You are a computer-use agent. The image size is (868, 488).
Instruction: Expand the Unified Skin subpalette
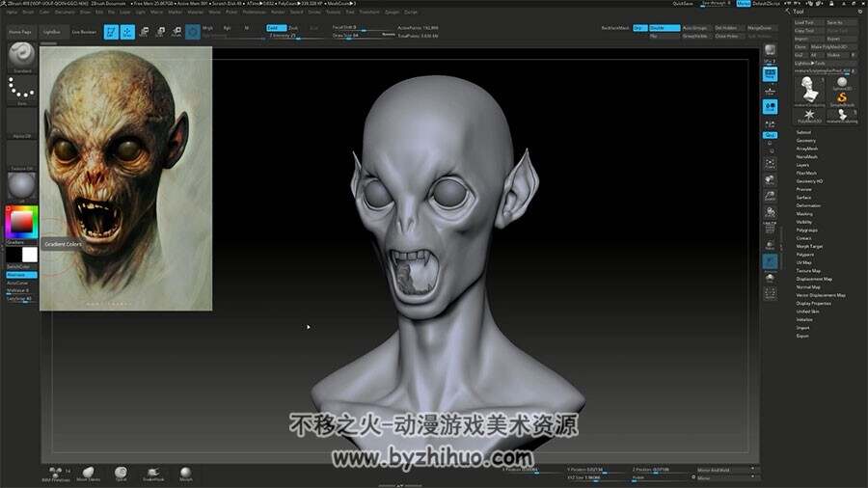807,312
